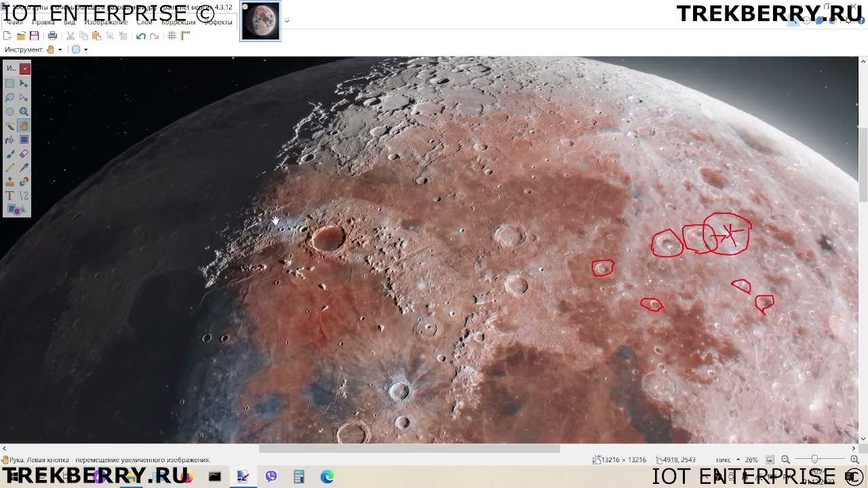Open the Коррекция menu
The image size is (868, 488).
(x=178, y=22)
